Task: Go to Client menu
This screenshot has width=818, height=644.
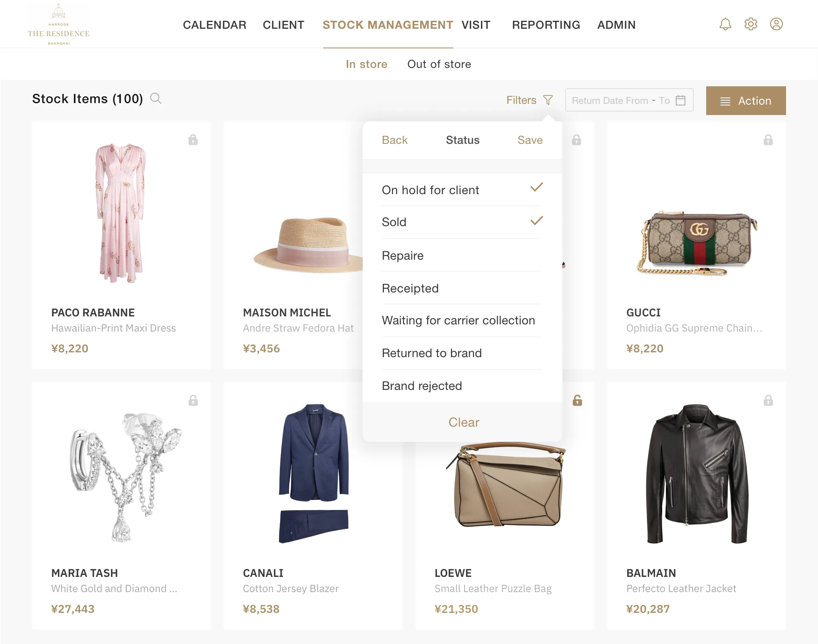Action: pyautogui.click(x=283, y=25)
